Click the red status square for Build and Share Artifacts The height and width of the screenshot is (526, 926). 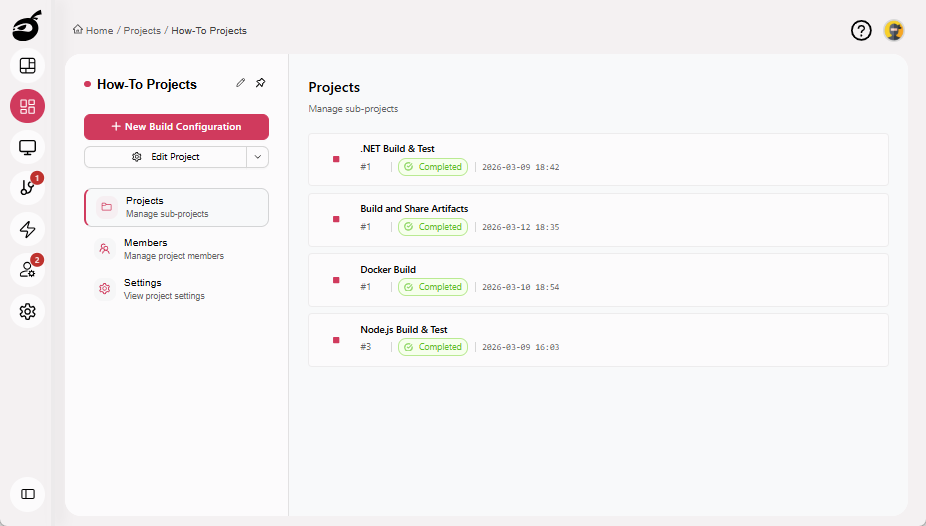pos(336,219)
